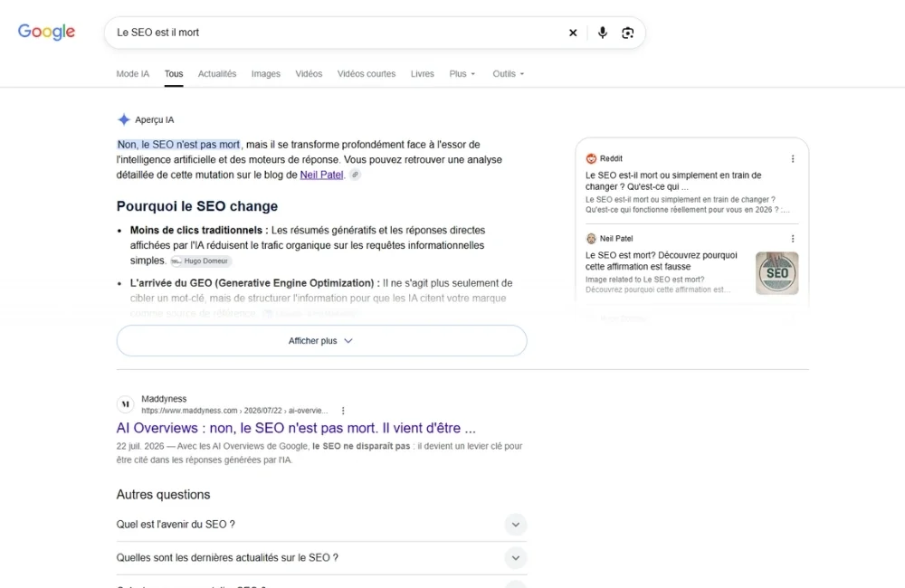
Task: Expand 'Quelles sont les dernières actualités sur le SEO ?'
Action: pyautogui.click(x=321, y=558)
